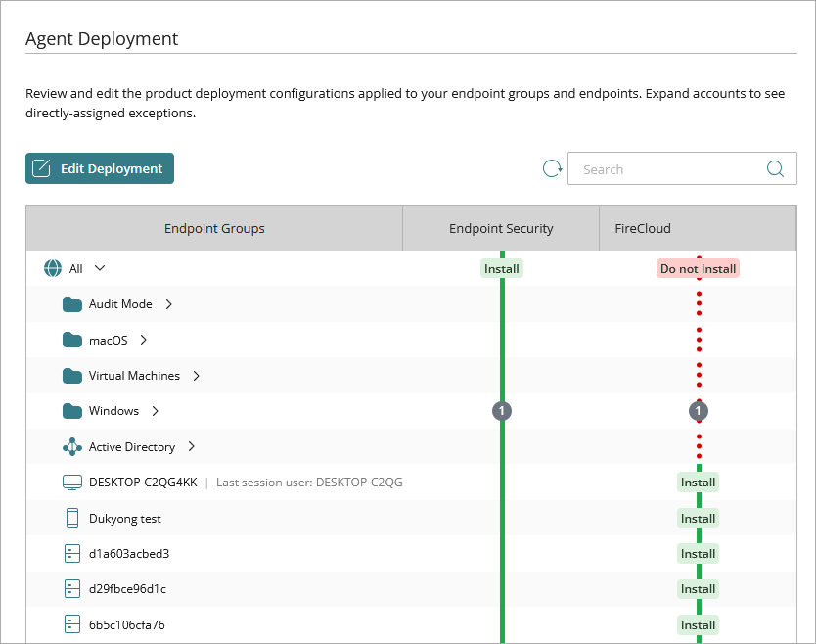The width and height of the screenshot is (816, 644).
Task: Expand the Active Directory group
Action: 192,446
